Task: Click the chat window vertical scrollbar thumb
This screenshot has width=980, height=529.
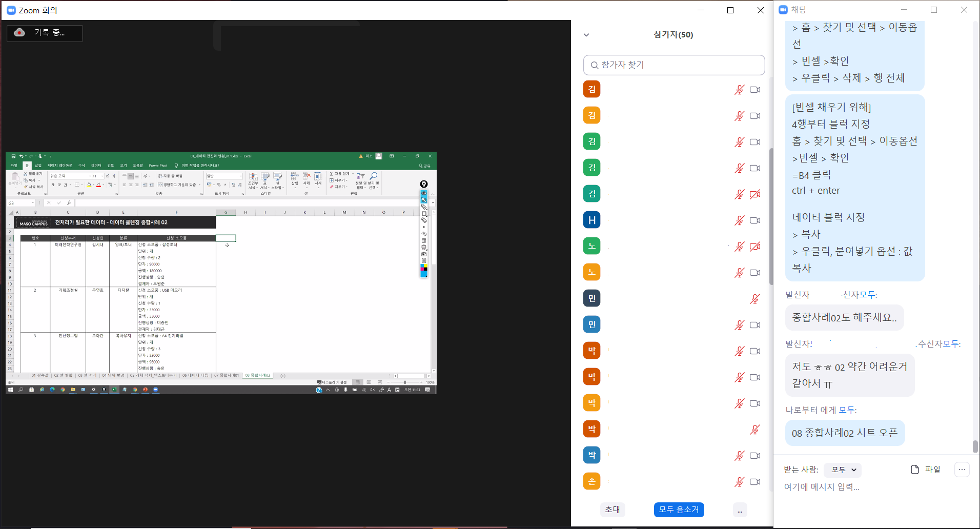Action: click(x=975, y=446)
